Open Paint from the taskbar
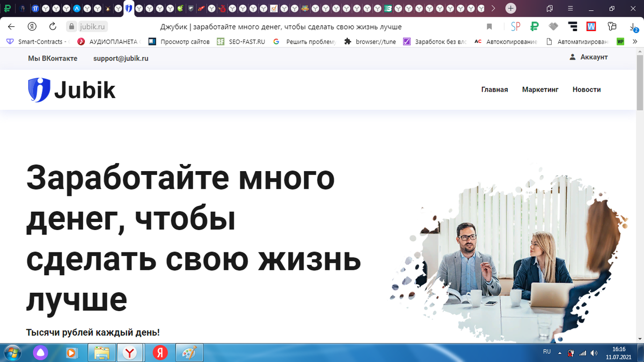The height and width of the screenshot is (362, 644). 189,353
